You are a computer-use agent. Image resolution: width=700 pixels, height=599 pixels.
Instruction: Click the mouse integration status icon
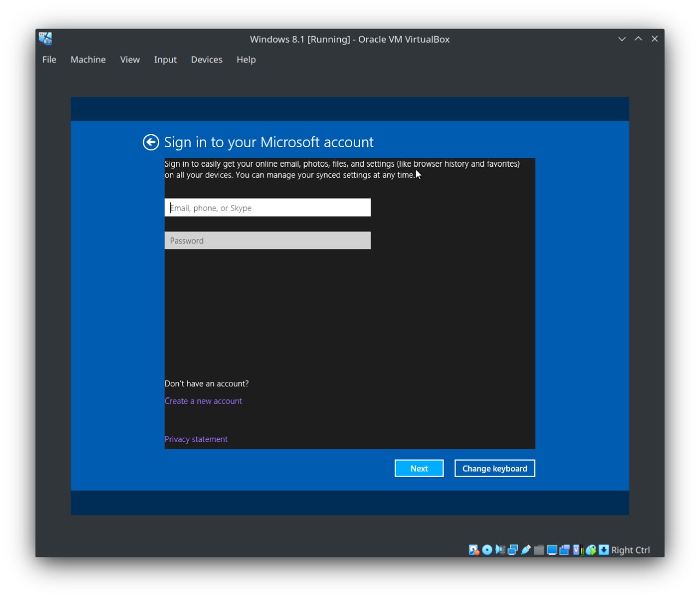pyautogui.click(x=591, y=550)
